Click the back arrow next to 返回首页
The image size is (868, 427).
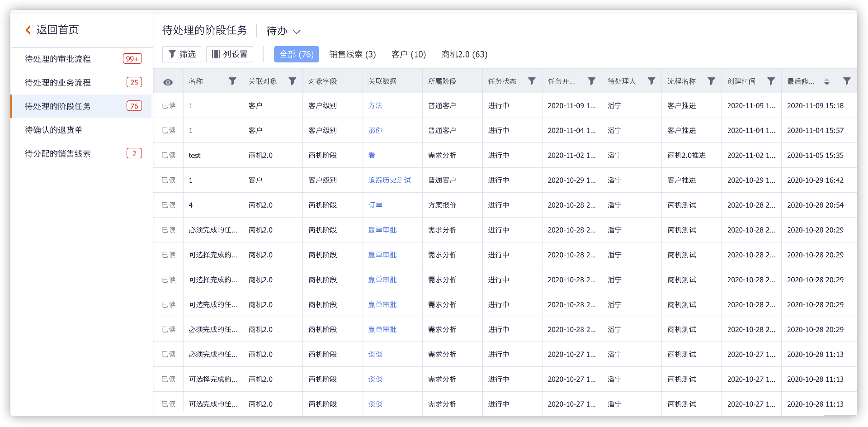pyautogui.click(x=28, y=30)
